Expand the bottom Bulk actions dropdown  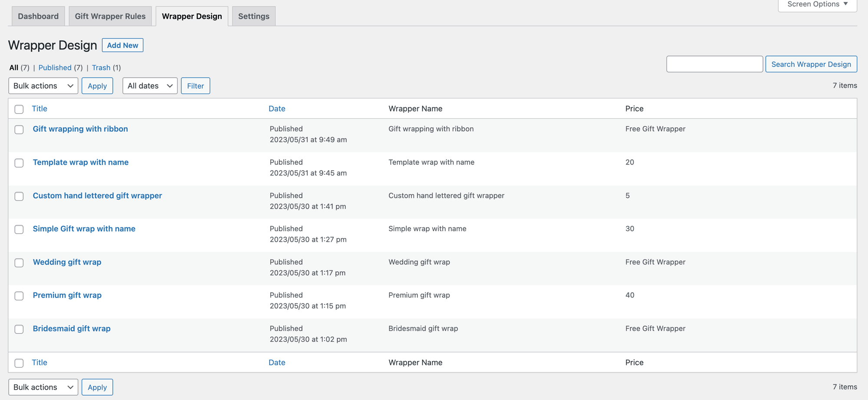pos(43,387)
